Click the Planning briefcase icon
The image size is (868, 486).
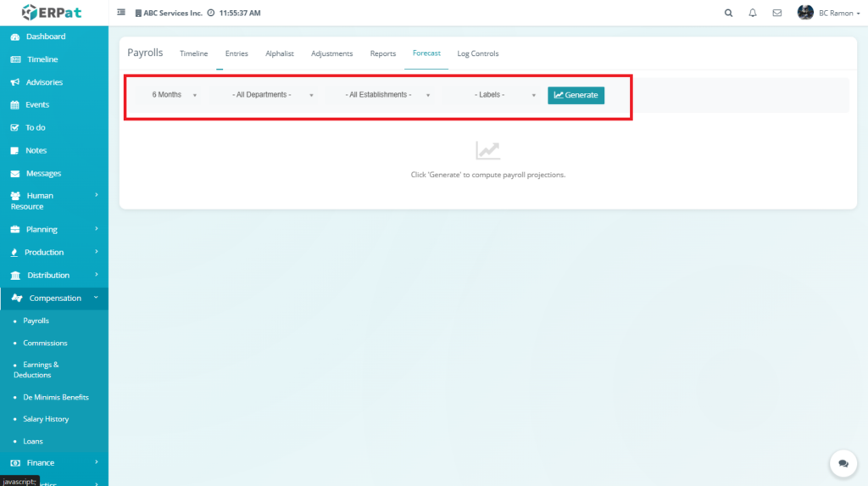coord(15,229)
